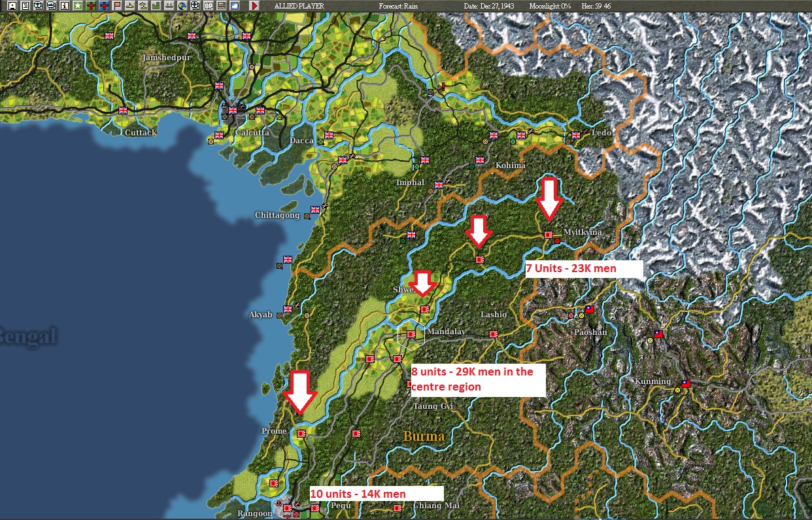Click the Kohima city label

pos(511,165)
